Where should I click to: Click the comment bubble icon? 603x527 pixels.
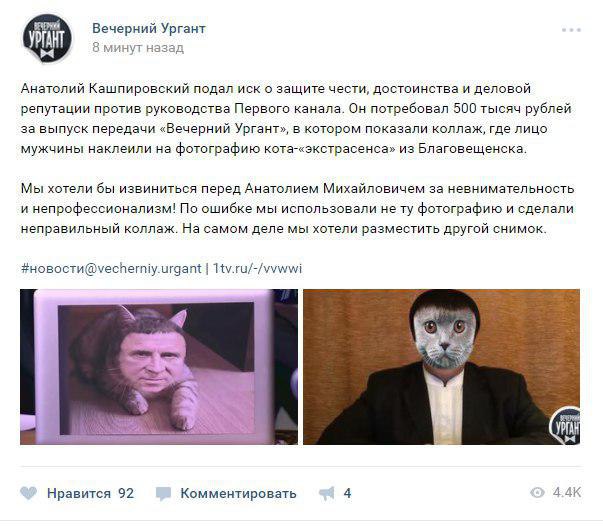(x=163, y=494)
